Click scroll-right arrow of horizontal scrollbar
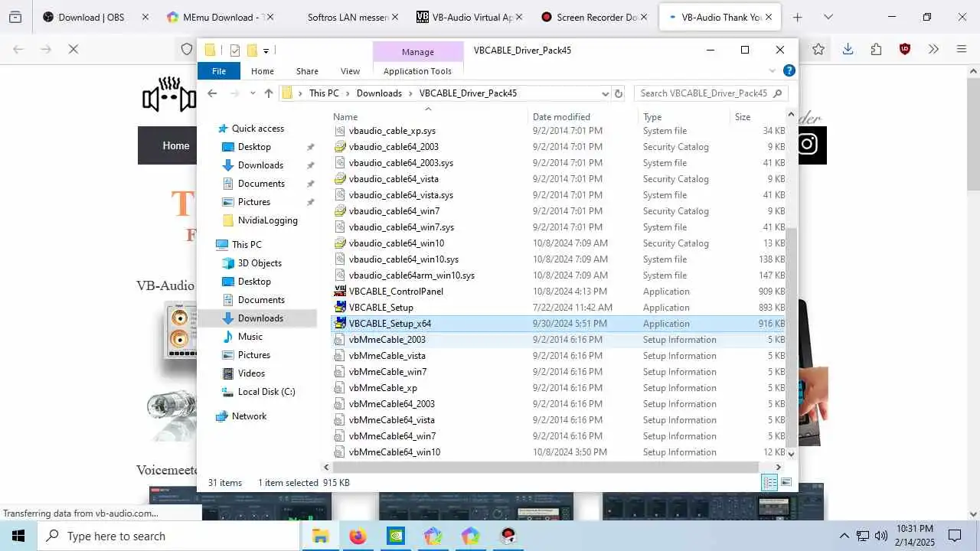This screenshot has height=551, width=980. tap(779, 467)
